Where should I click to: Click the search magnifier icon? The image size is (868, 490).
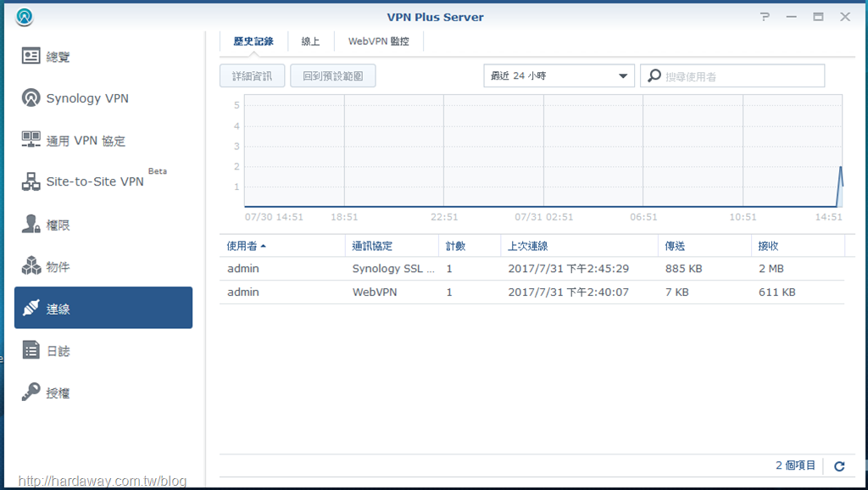pos(654,75)
